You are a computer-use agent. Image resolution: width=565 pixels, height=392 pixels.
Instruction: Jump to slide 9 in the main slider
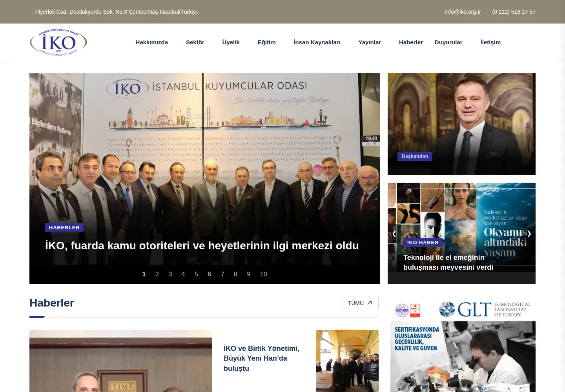[248, 274]
